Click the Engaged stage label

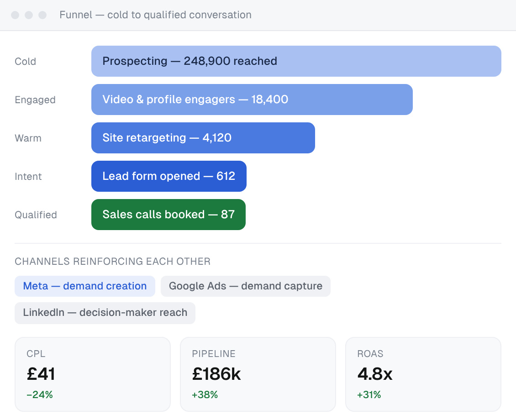pyautogui.click(x=35, y=100)
